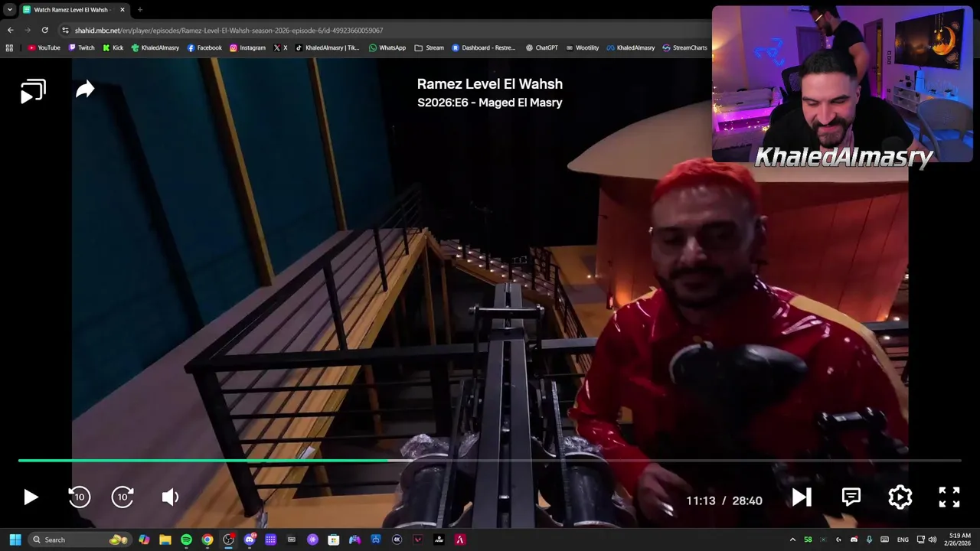Skip forward ten seconds
980x551 pixels.
pyautogui.click(x=122, y=497)
